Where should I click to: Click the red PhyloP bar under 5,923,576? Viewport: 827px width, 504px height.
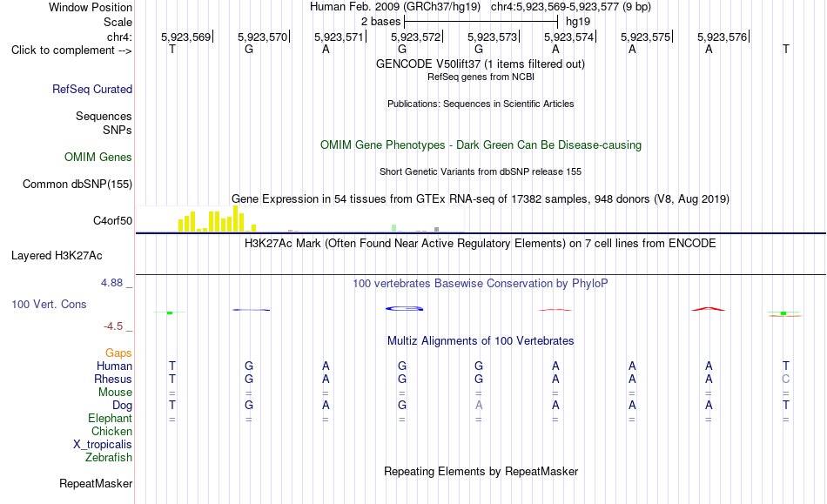[709, 309]
